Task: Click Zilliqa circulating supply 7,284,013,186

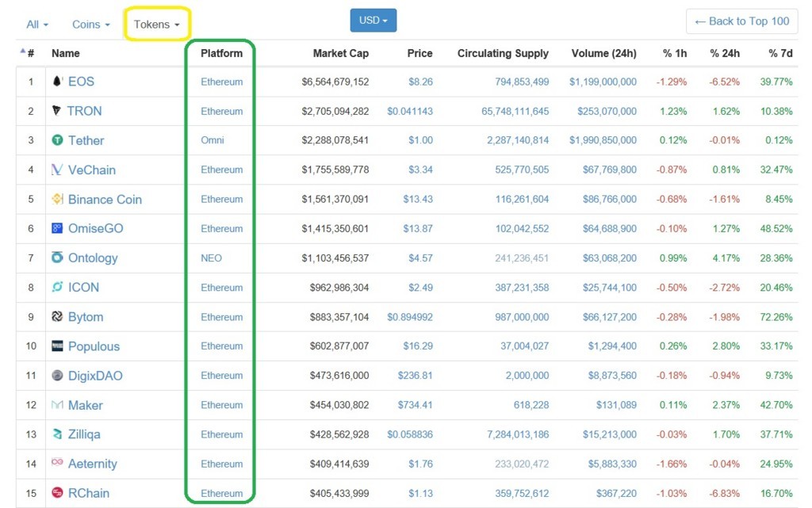Action: click(x=518, y=434)
